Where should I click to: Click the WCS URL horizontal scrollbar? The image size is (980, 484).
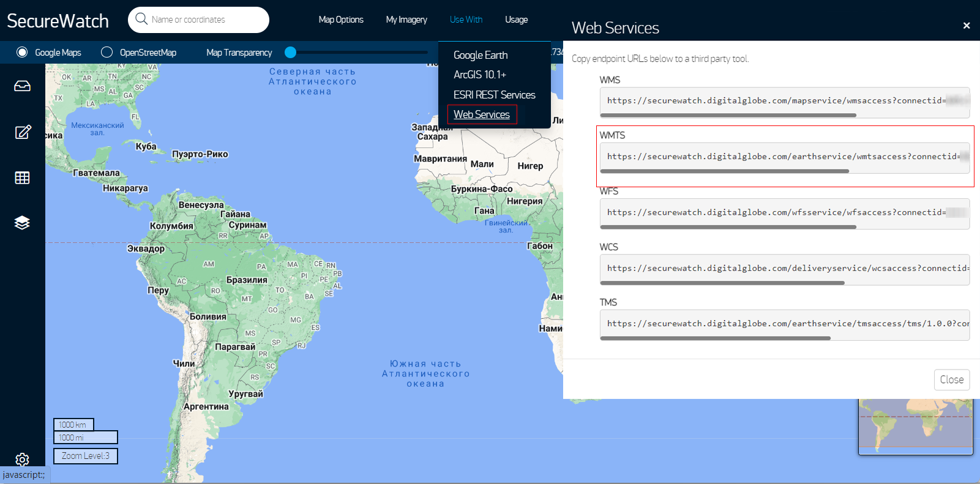tap(722, 283)
